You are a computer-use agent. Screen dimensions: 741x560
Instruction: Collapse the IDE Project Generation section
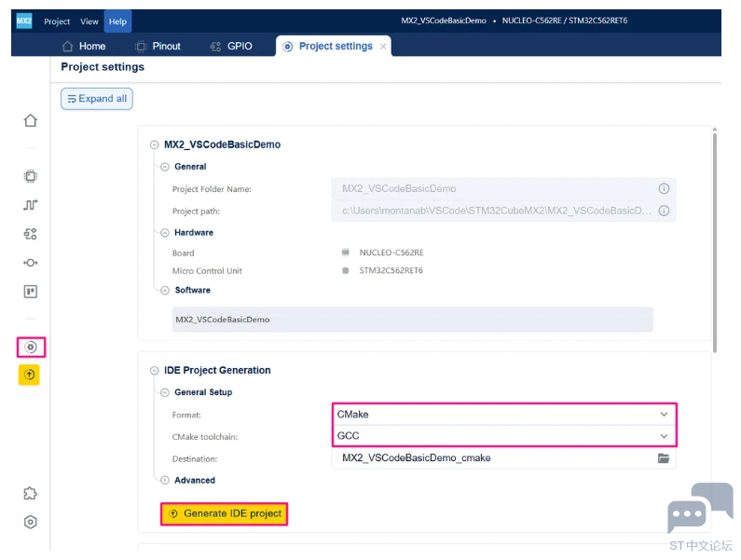point(154,371)
